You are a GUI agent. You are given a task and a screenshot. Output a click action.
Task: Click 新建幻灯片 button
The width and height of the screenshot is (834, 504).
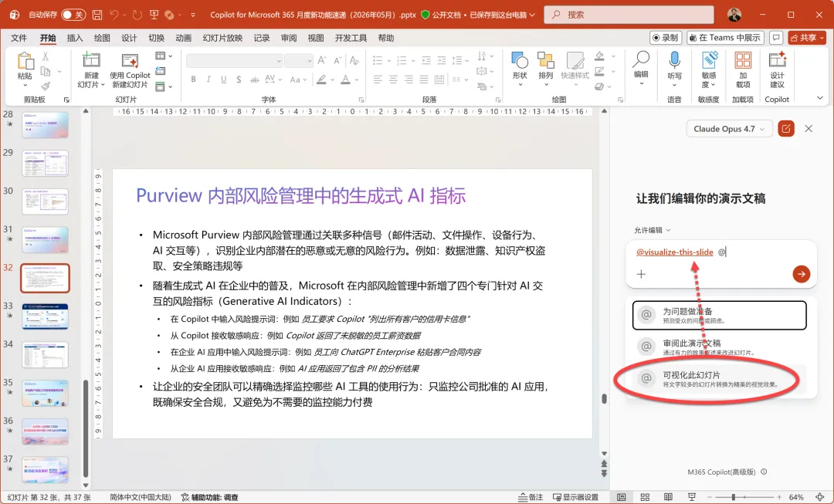(91, 69)
